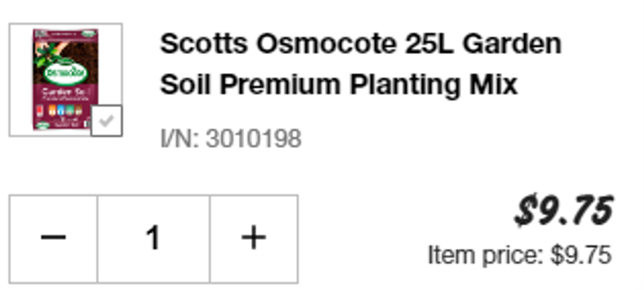Open the Scotts Osmocote soil bag thumbnail
The width and height of the screenshot is (644, 290).
click(x=65, y=79)
